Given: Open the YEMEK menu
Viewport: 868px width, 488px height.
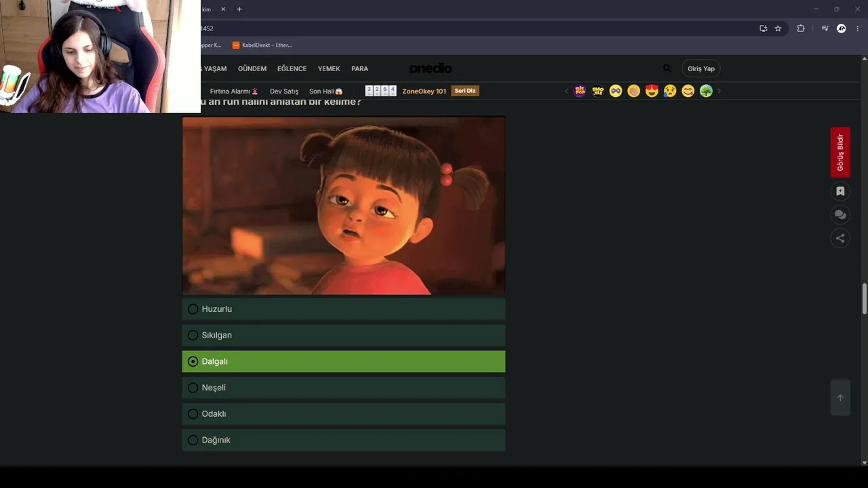Looking at the screenshot, I should click(329, 68).
